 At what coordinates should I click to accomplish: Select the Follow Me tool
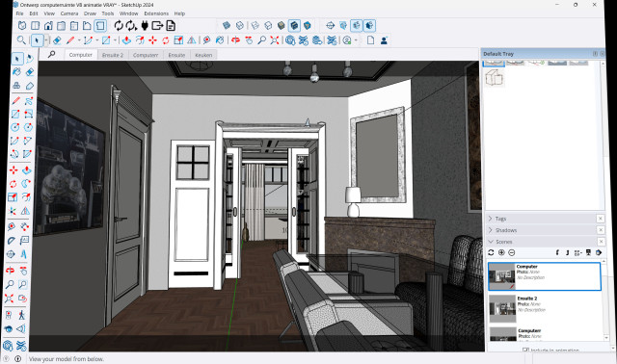26,184
